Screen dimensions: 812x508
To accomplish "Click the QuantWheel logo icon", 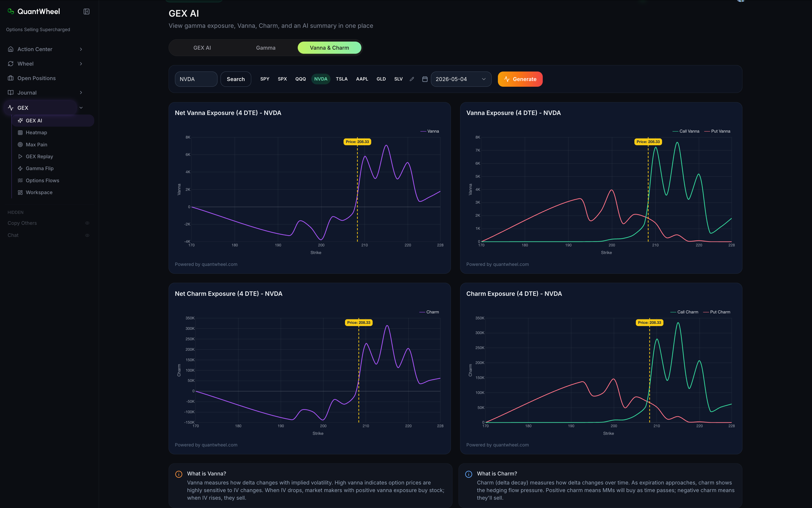I will click(x=11, y=11).
